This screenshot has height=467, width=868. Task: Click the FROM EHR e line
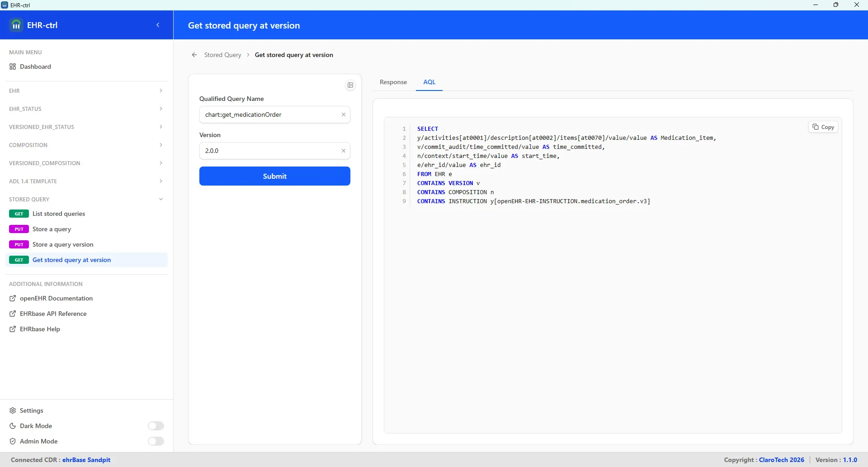[x=434, y=174]
